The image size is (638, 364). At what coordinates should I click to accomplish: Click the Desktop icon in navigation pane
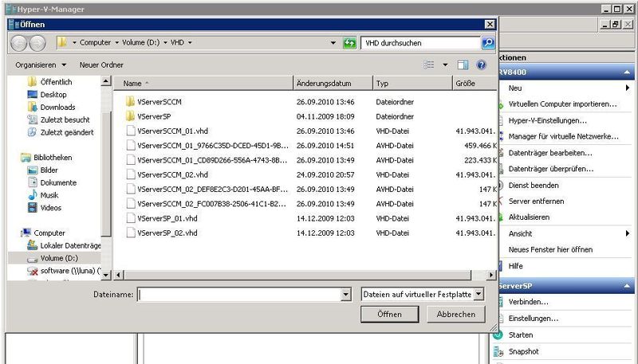(x=33, y=94)
